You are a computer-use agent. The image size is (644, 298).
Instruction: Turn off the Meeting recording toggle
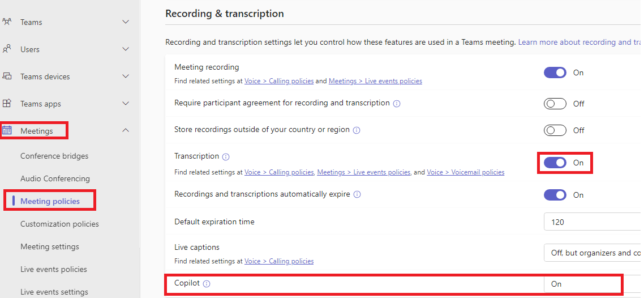pyautogui.click(x=555, y=73)
